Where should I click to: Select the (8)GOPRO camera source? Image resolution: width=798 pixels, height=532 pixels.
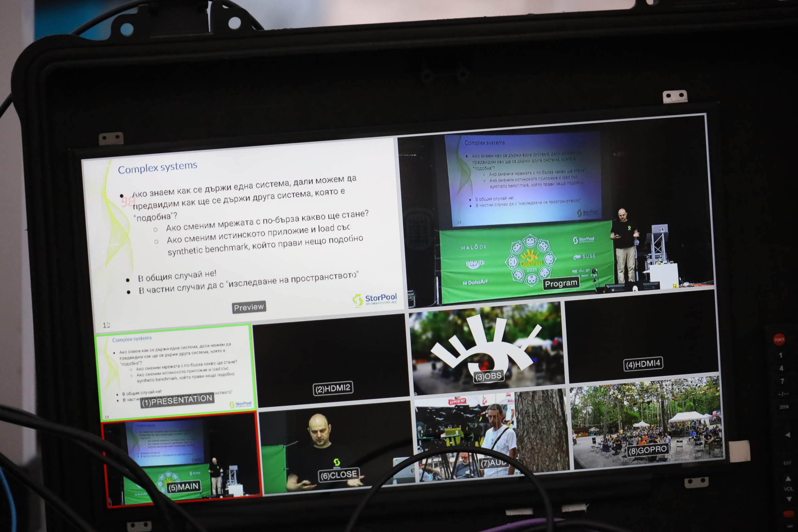pos(647,422)
